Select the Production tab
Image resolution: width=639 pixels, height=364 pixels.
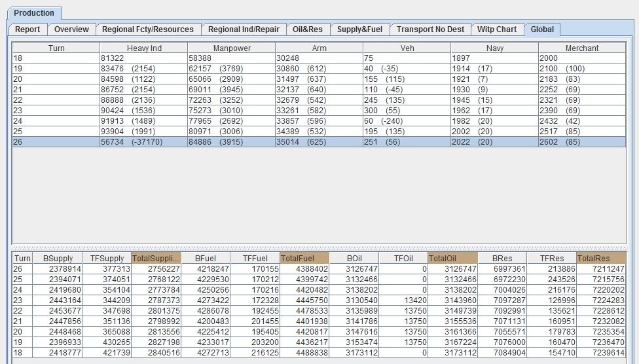tap(34, 13)
